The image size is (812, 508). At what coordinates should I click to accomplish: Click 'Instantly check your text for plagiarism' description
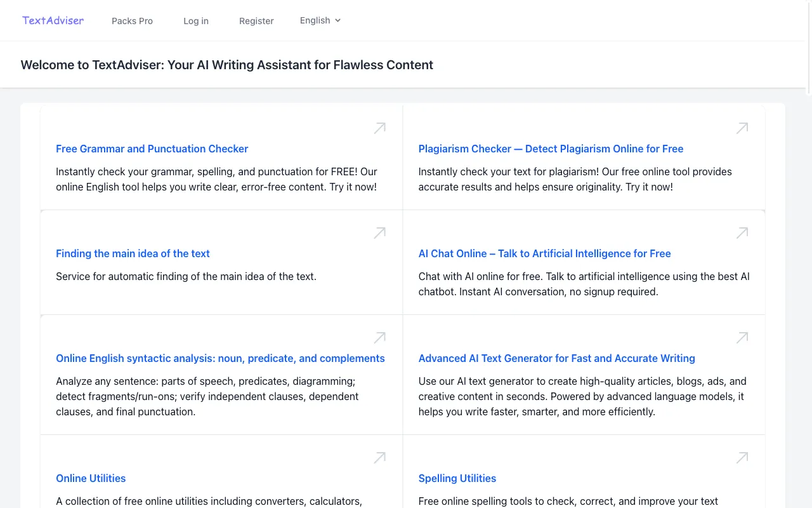click(x=575, y=179)
